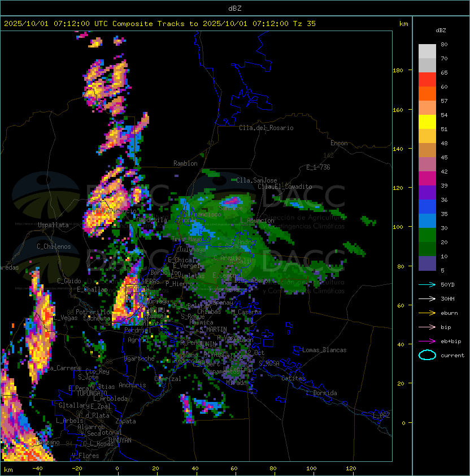The height and width of the screenshot is (476, 470).
Task: Click the 'km' label at top right of header
Action: [403, 24]
